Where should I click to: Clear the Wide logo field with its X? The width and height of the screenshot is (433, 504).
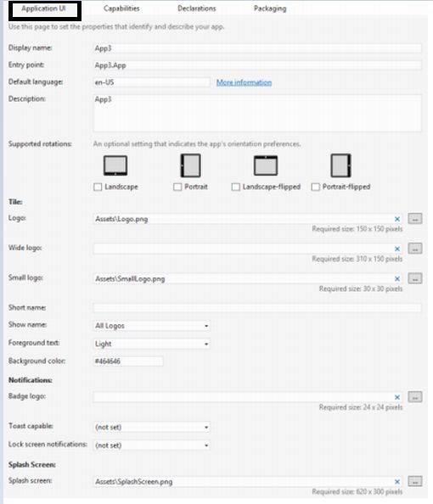click(397, 249)
